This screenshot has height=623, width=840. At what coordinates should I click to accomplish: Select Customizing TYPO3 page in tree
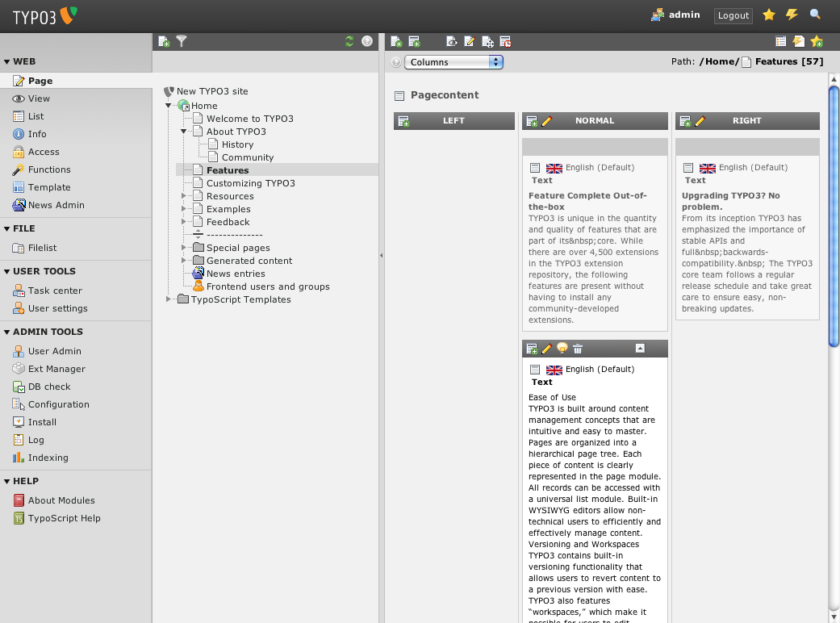(x=250, y=183)
